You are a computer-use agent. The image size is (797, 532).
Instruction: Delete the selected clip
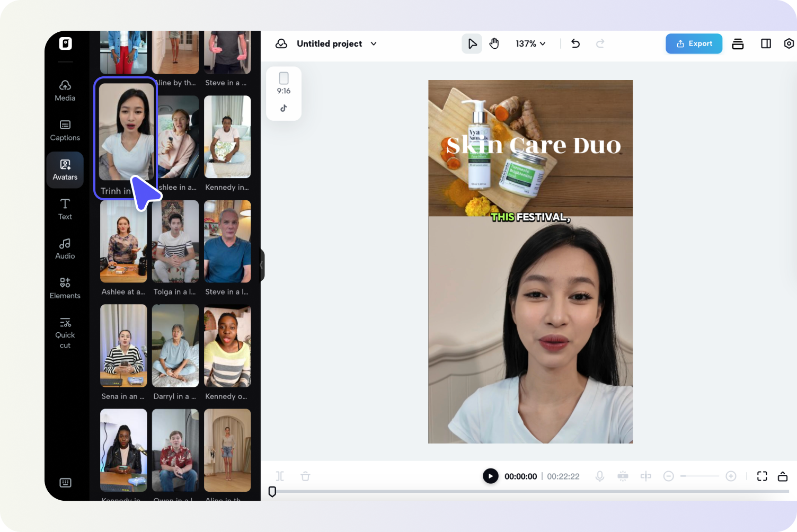click(305, 476)
